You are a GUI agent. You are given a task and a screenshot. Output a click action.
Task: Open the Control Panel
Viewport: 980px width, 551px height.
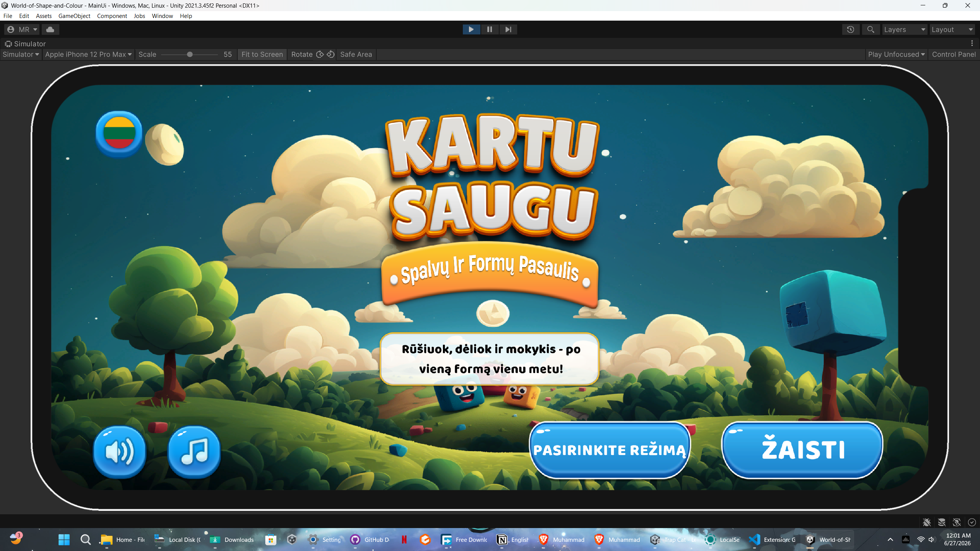coord(954,54)
